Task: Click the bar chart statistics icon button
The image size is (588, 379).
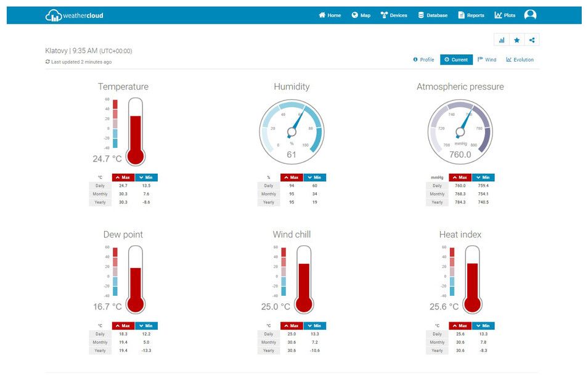Action: pos(502,40)
